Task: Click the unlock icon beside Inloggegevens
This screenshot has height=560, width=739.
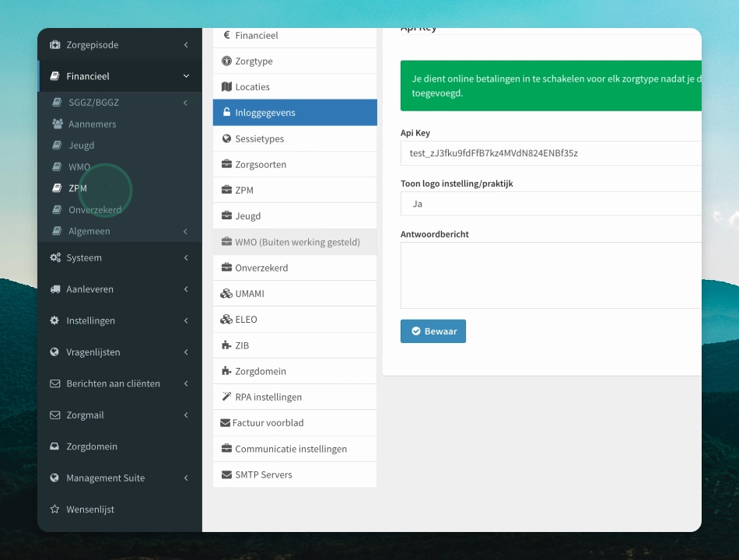Action: pos(226,112)
